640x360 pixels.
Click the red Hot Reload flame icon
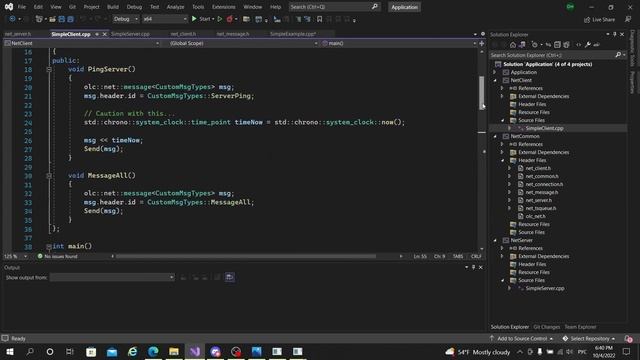(229, 19)
